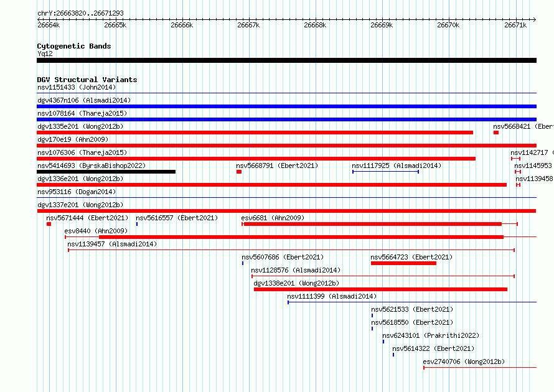Select the blue nsv1117925 interval line
Viewport: 554px width, 392px height.
pyautogui.click(x=385, y=172)
